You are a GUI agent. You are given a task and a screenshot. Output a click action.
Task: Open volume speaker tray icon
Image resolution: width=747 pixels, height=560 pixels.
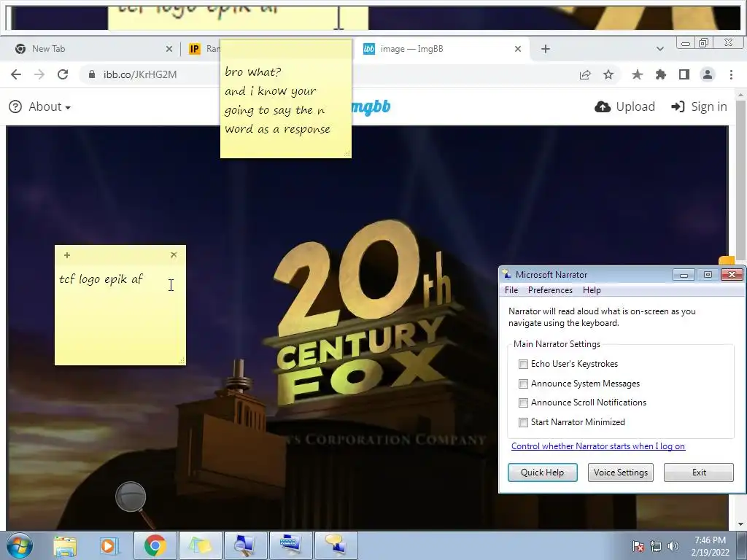click(x=673, y=546)
